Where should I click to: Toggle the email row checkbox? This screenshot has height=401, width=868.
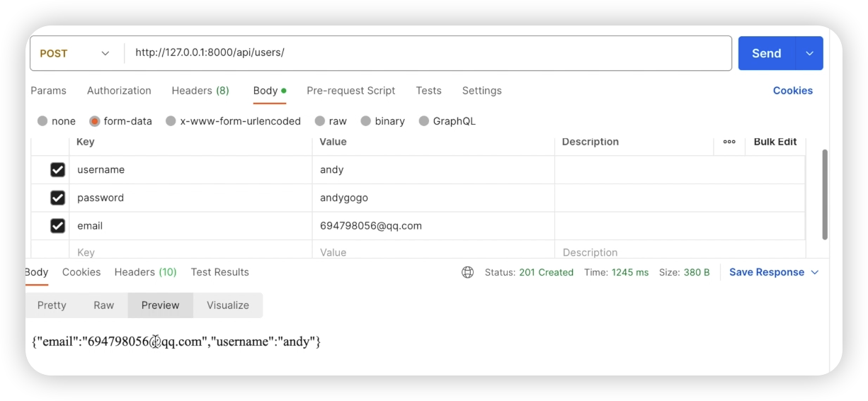[57, 226]
